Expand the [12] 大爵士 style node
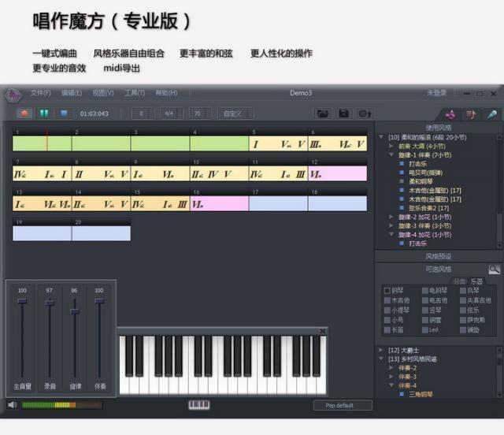 point(382,349)
